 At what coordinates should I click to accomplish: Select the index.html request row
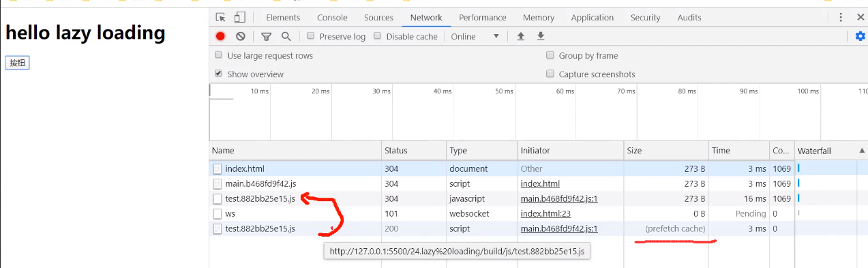pos(539,168)
